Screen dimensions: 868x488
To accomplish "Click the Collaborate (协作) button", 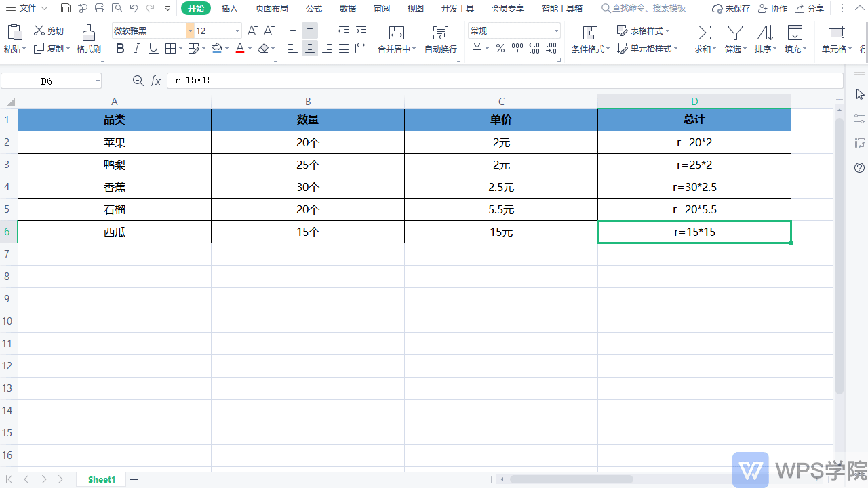I will pyautogui.click(x=772, y=8).
